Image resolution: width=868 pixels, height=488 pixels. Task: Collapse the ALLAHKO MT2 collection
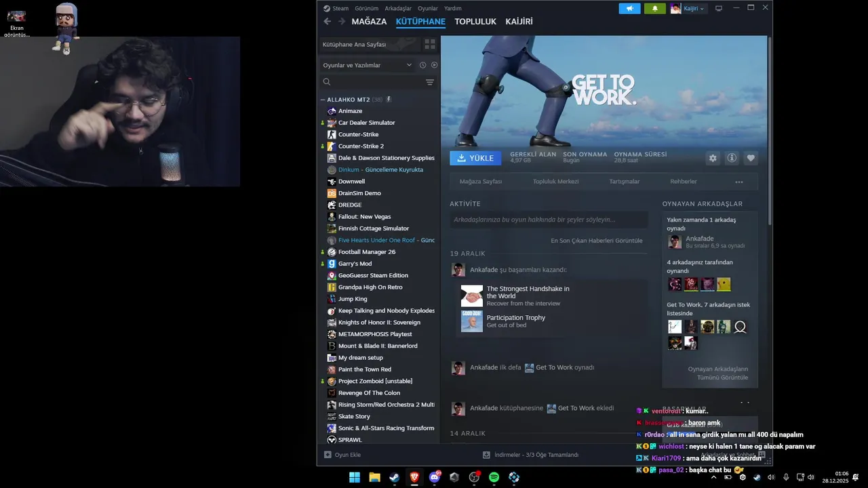pos(323,100)
